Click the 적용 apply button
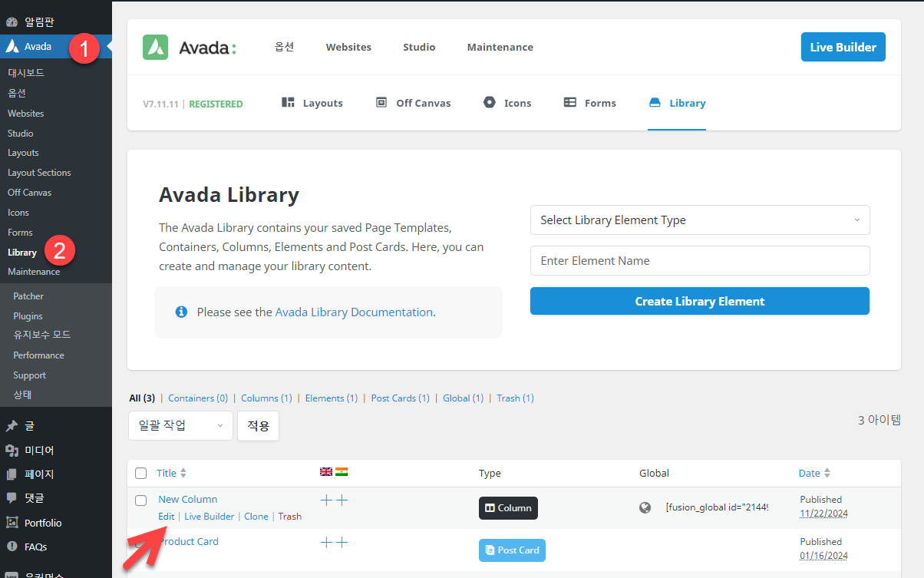924x578 pixels. [258, 425]
